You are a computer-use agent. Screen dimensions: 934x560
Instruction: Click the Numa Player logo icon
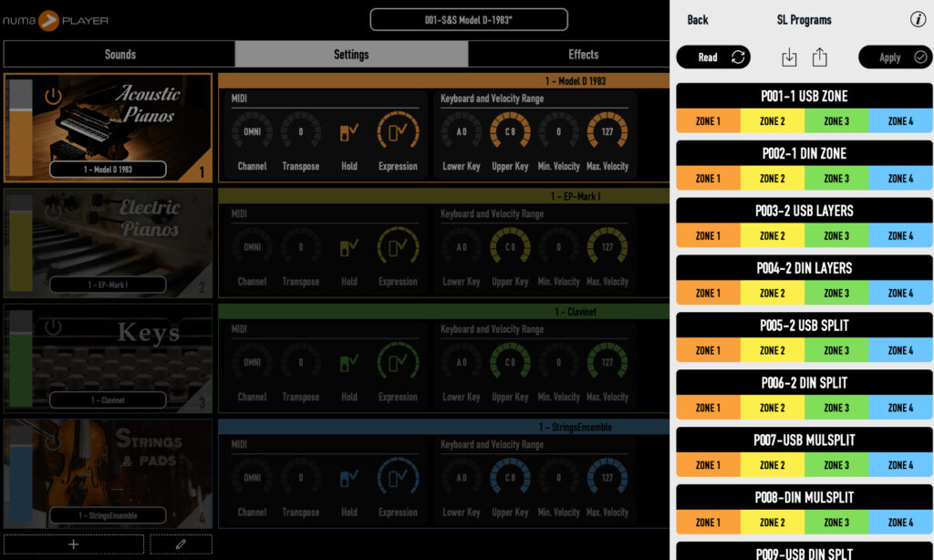(x=49, y=20)
